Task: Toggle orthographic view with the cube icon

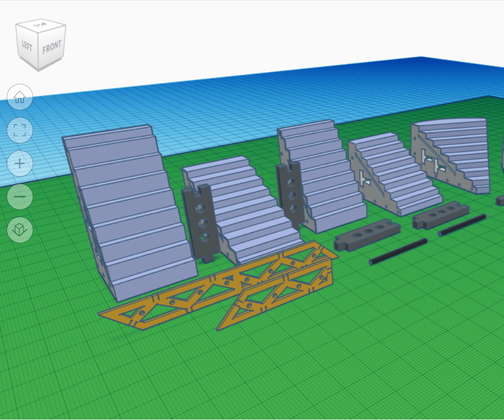Action: [20, 229]
